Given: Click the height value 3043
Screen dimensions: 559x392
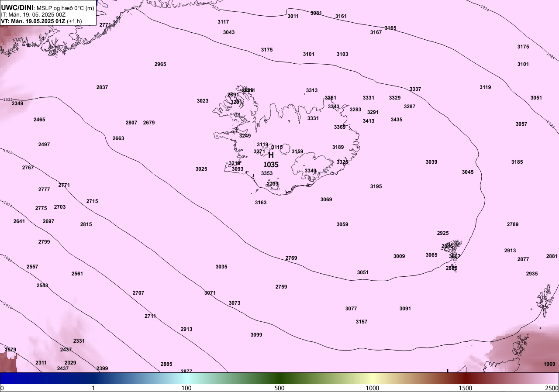Looking at the screenshot, I should point(229,32).
